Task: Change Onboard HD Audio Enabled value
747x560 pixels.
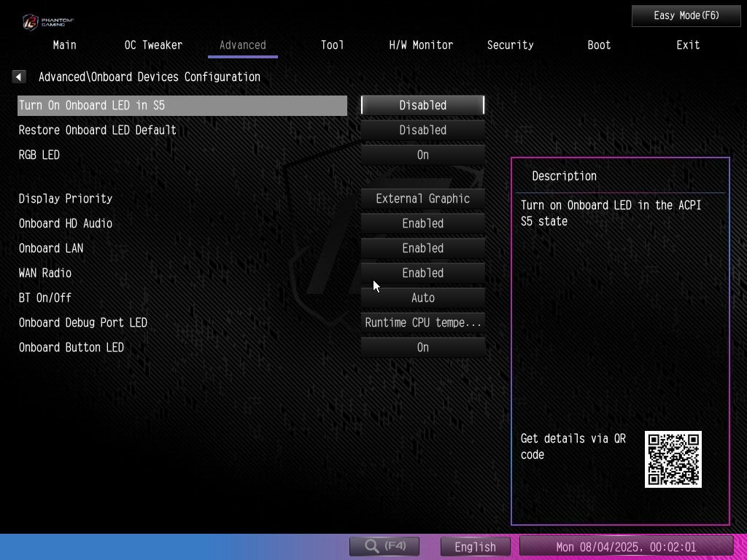Action: [422, 223]
